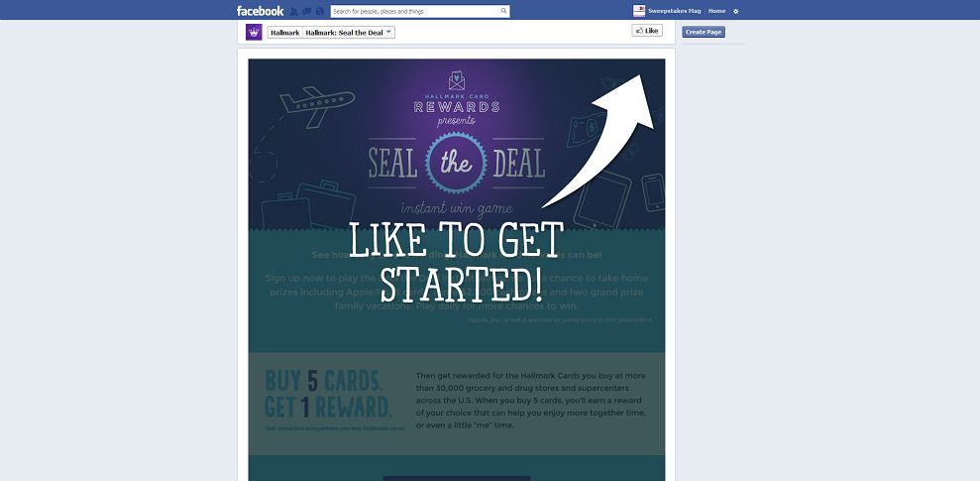Image resolution: width=980 pixels, height=481 pixels.
Task: Click the Create Page button
Action: point(704,32)
